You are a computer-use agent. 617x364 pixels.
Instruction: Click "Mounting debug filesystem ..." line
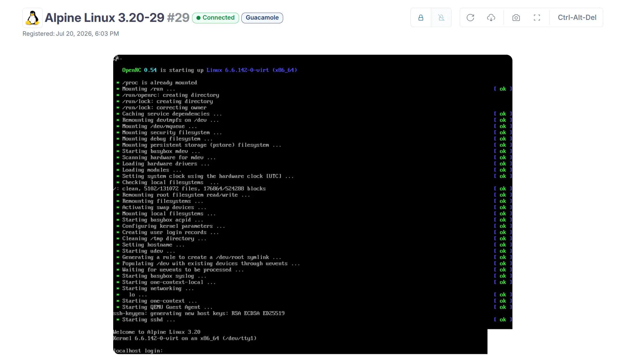[x=167, y=139]
